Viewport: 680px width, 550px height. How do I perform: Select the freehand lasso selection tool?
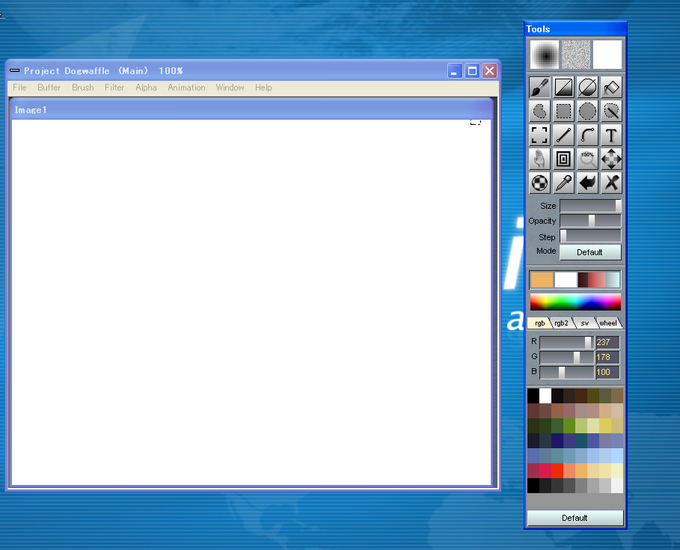coord(539,111)
